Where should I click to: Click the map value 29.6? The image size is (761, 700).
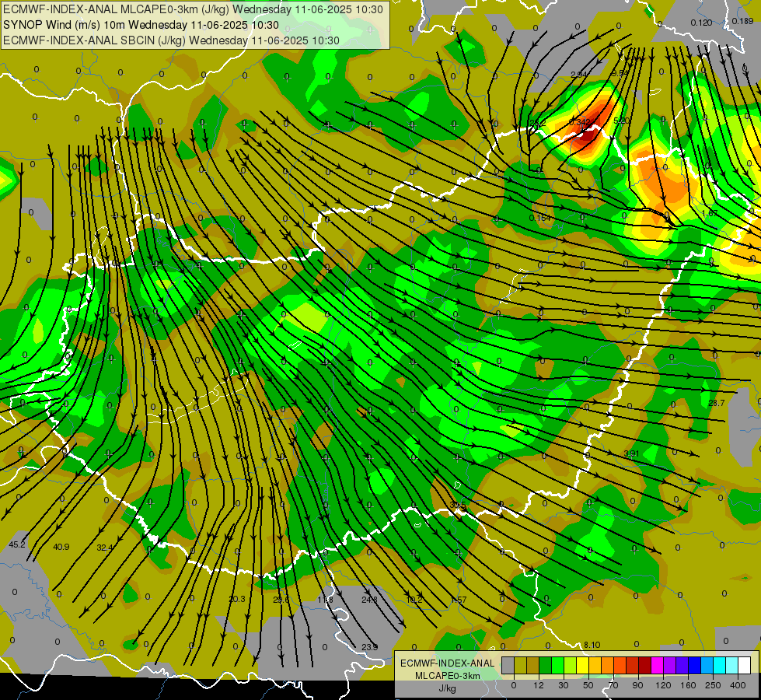click(x=281, y=600)
